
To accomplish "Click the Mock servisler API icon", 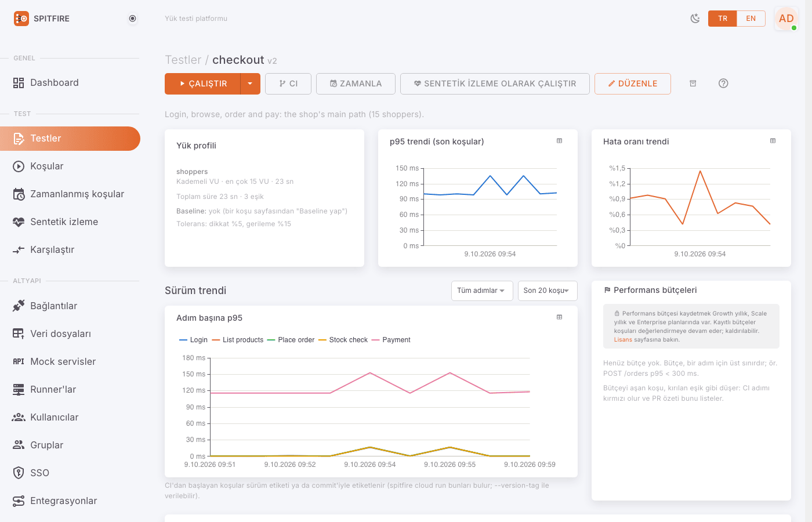I will point(19,361).
